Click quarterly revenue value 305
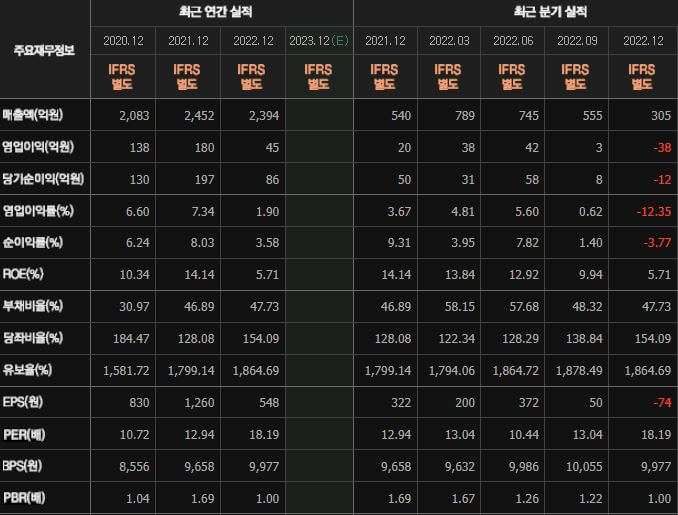This screenshot has height=515, width=678. (661, 116)
